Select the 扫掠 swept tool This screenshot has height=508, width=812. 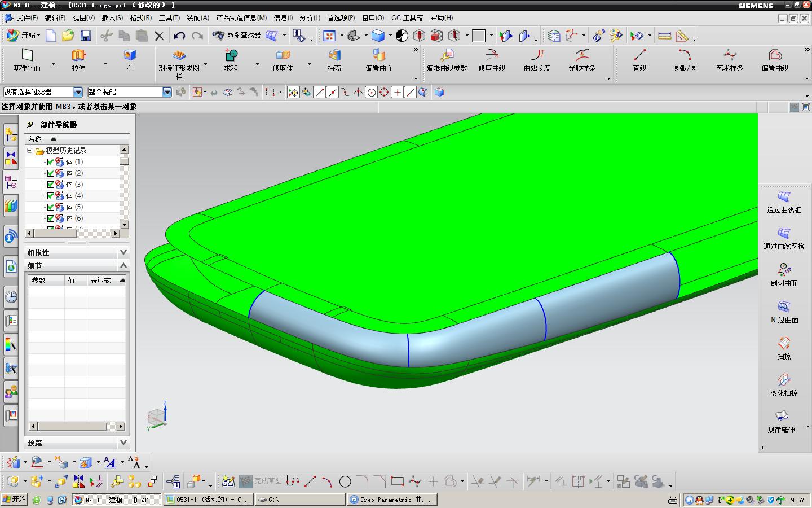coord(784,349)
